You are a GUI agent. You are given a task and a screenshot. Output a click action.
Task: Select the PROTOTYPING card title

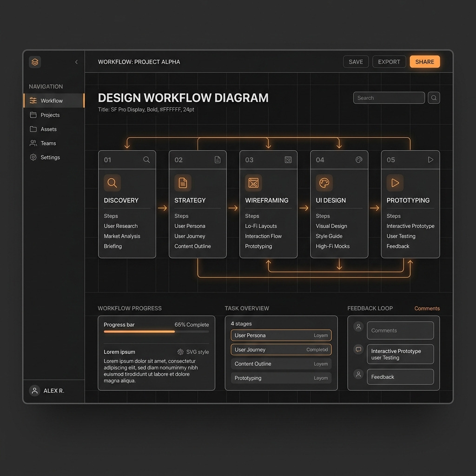pos(408,200)
